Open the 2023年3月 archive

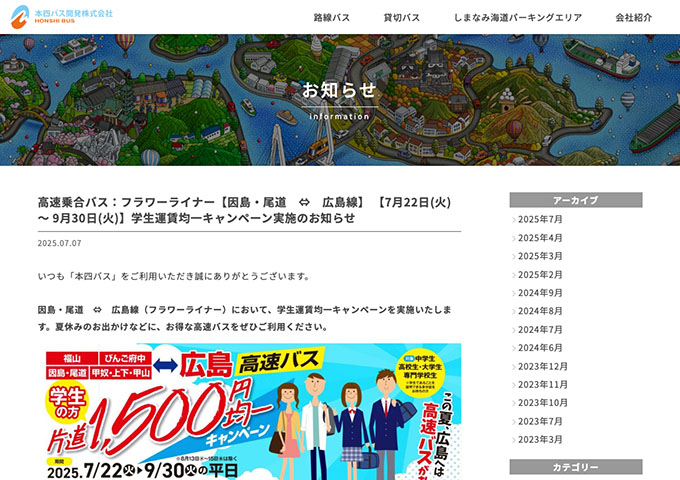pyautogui.click(x=540, y=440)
